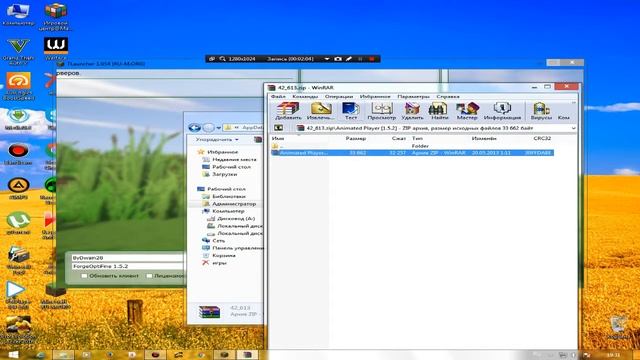The image size is (640, 360).
Task: Click the recorder magnifier zoom icon
Action: click(222, 59)
